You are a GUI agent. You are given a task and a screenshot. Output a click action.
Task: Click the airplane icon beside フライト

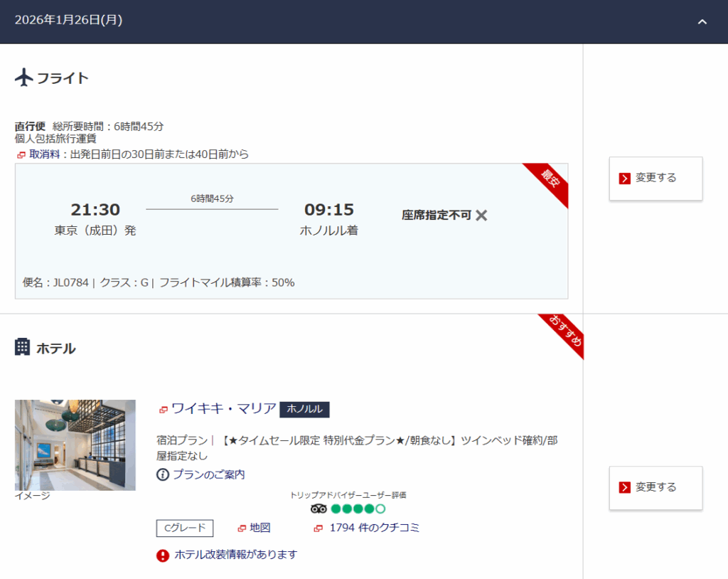point(24,78)
